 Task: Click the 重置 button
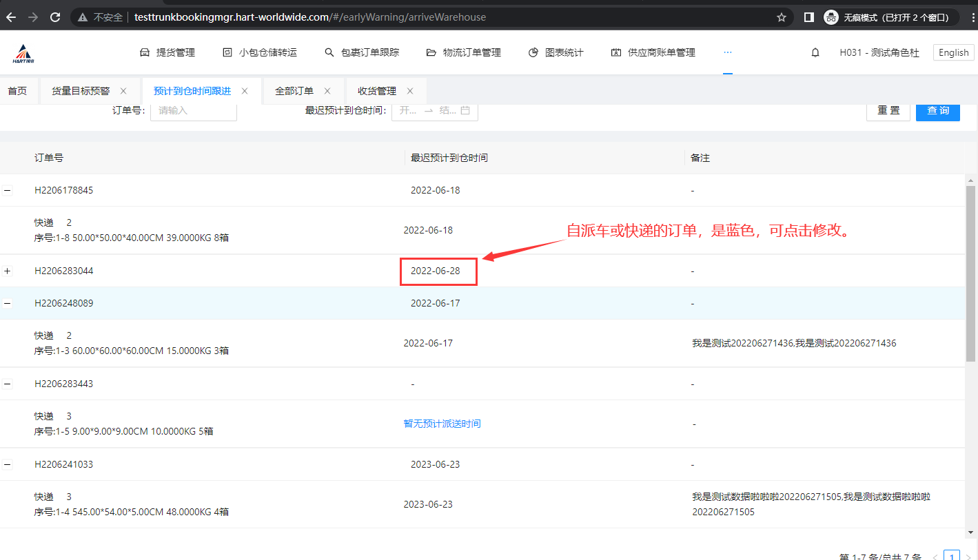point(888,111)
